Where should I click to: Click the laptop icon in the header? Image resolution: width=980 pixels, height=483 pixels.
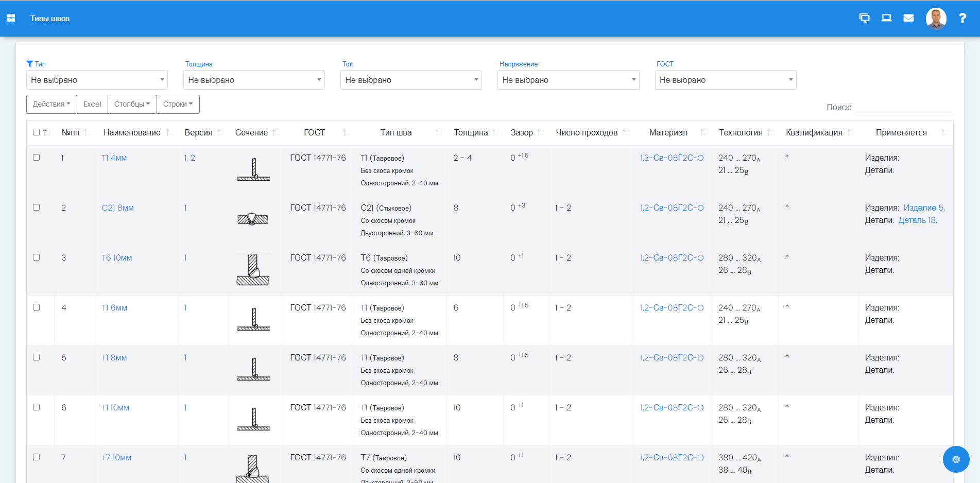pos(886,18)
